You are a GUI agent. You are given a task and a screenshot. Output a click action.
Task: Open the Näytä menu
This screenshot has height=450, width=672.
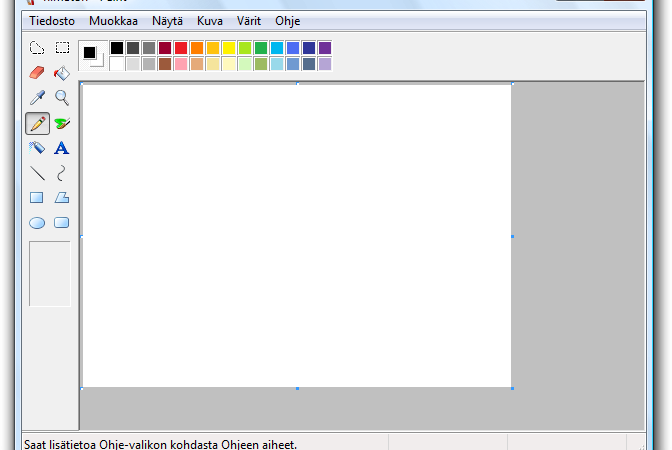point(168,21)
